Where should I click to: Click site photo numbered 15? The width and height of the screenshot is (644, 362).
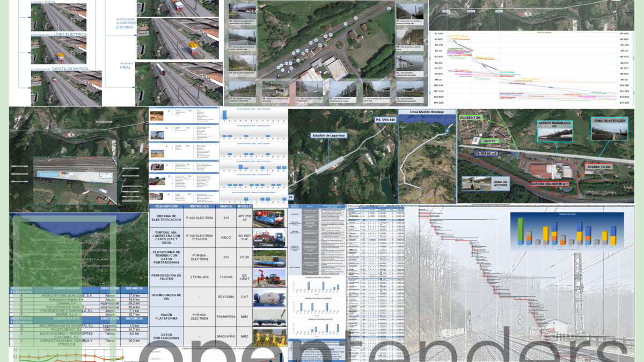click(x=241, y=89)
